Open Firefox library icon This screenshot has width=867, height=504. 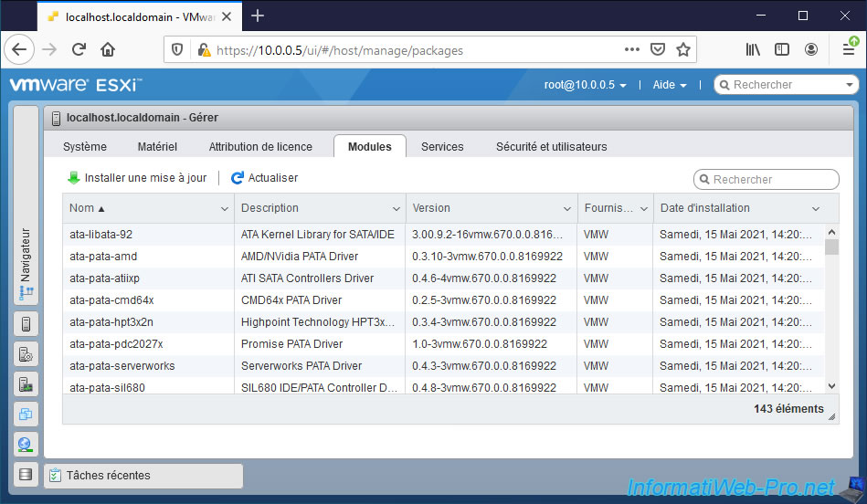tap(753, 49)
